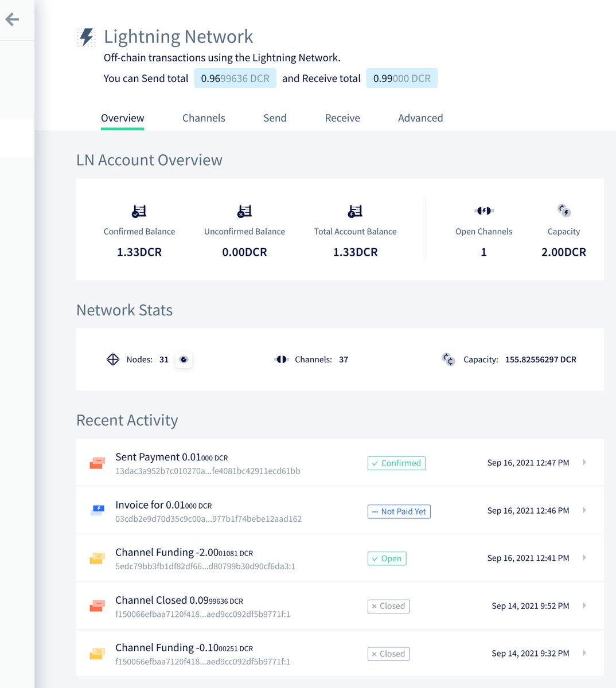616x688 pixels.
Task: Click the Channels icon in Network Stats
Action: click(282, 359)
